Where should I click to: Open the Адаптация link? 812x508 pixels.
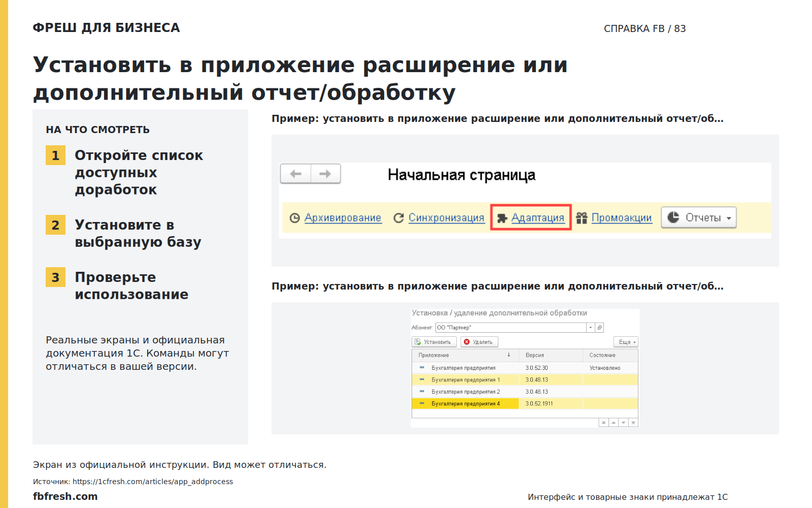coord(537,218)
